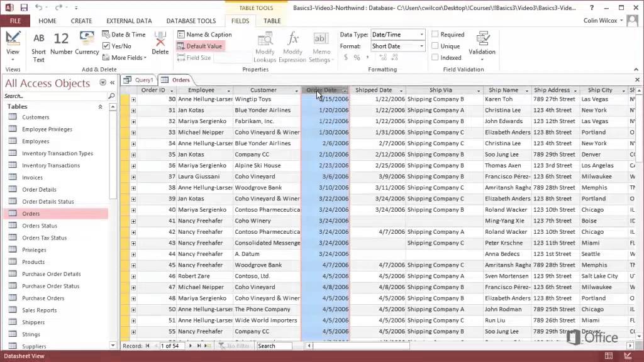The height and width of the screenshot is (362, 644).
Task: Undo the last action
Action: click(x=38, y=8)
